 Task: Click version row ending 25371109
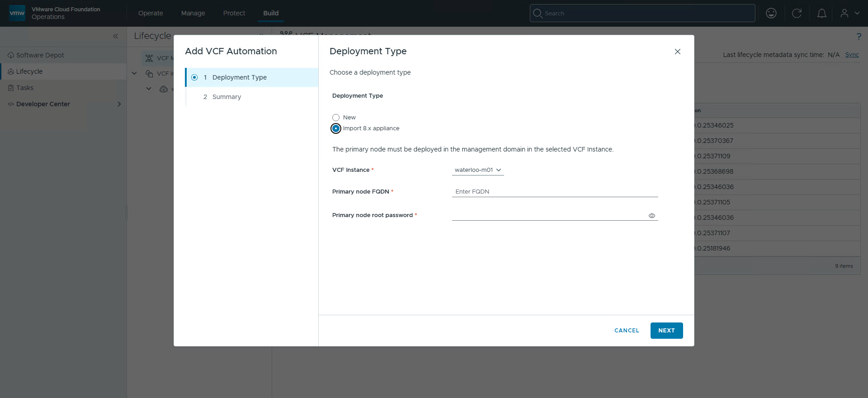click(x=777, y=156)
